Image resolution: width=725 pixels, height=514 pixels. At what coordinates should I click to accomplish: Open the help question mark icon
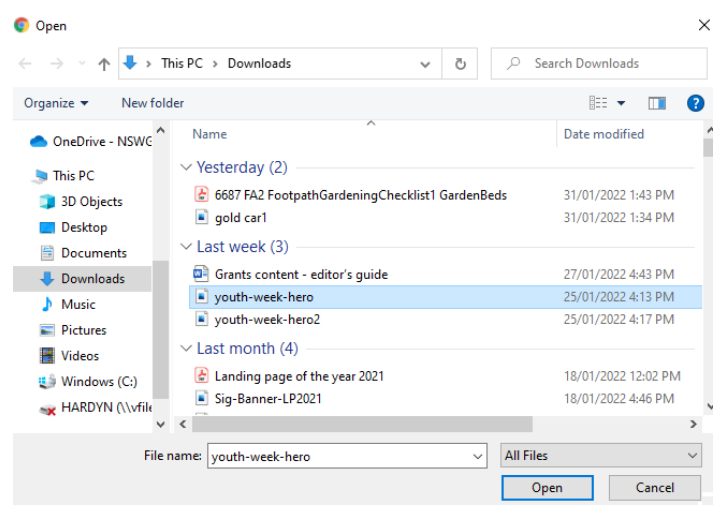[695, 103]
